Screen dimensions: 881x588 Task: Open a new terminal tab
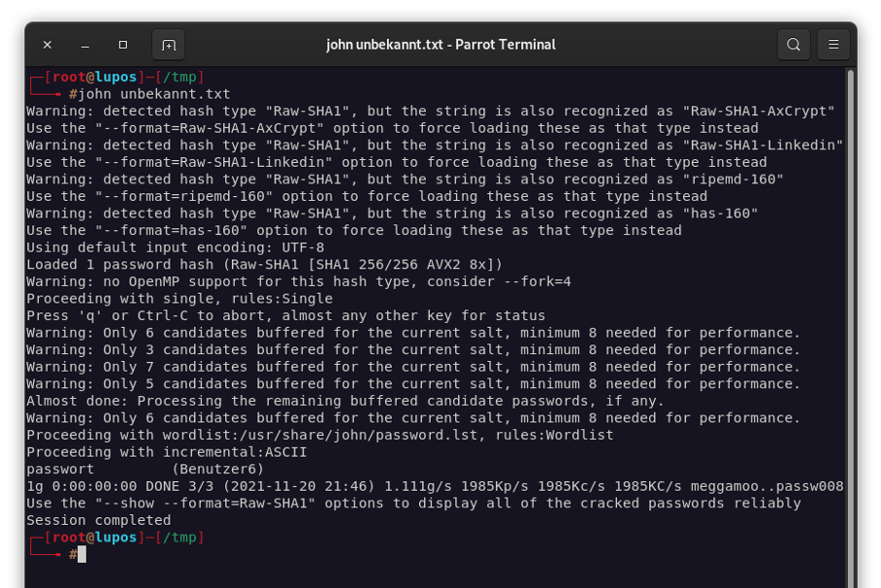pyautogui.click(x=168, y=45)
